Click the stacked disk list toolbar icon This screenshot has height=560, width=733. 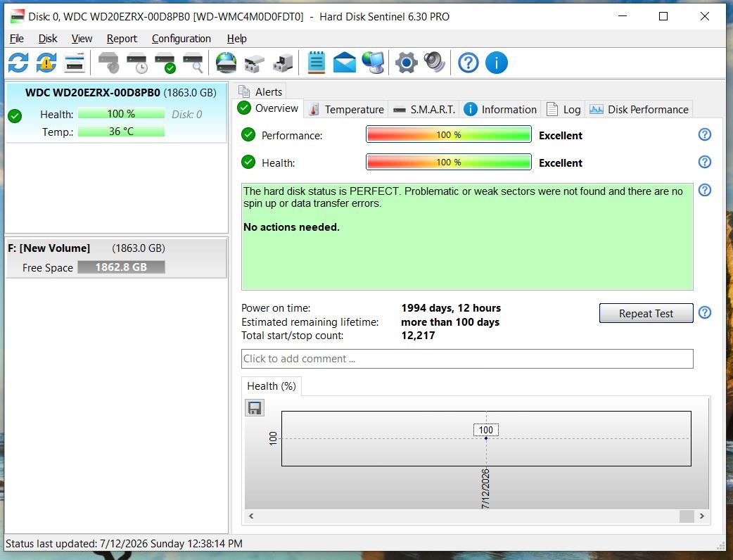[75, 62]
